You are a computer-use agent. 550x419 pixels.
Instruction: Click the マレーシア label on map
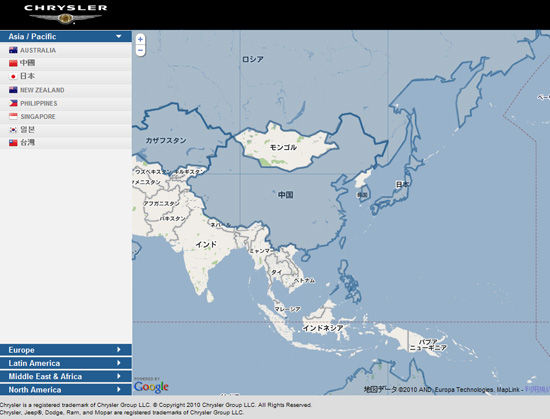pyautogui.click(x=287, y=309)
